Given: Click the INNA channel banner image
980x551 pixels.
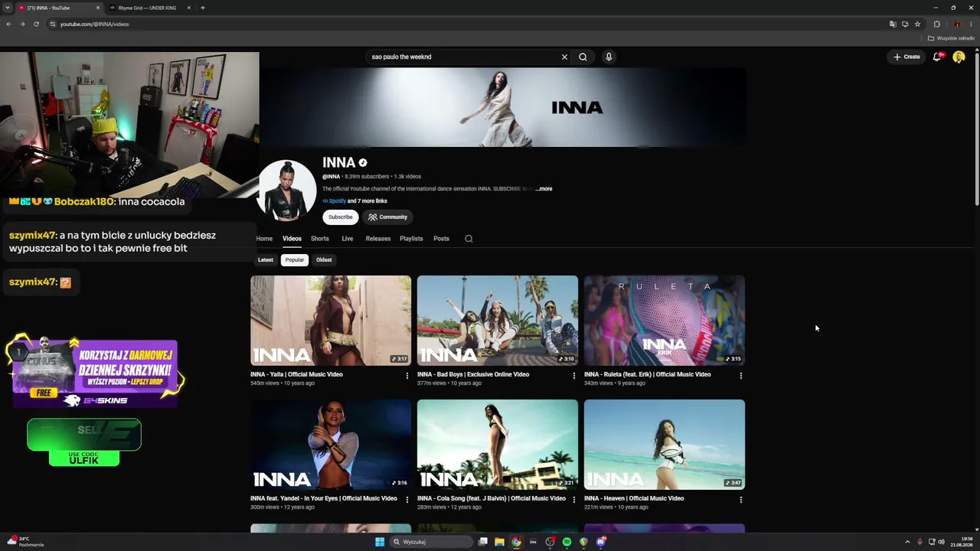Looking at the screenshot, I should (502, 107).
